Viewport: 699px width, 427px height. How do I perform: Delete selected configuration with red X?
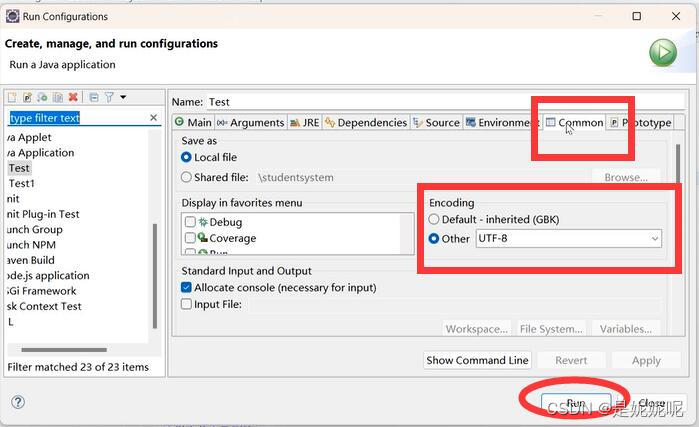(73, 97)
